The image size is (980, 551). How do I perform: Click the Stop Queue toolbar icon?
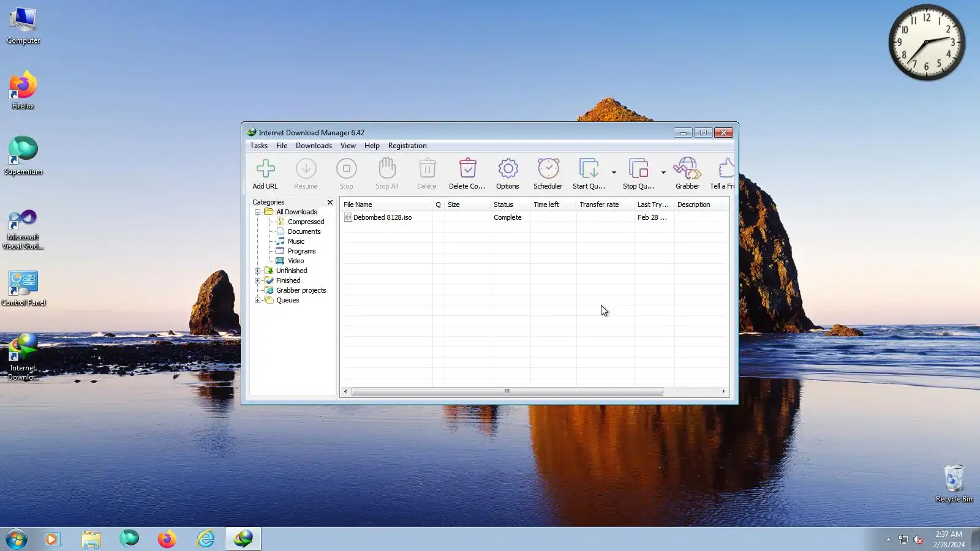pyautogui.click(x=638, y=173)
